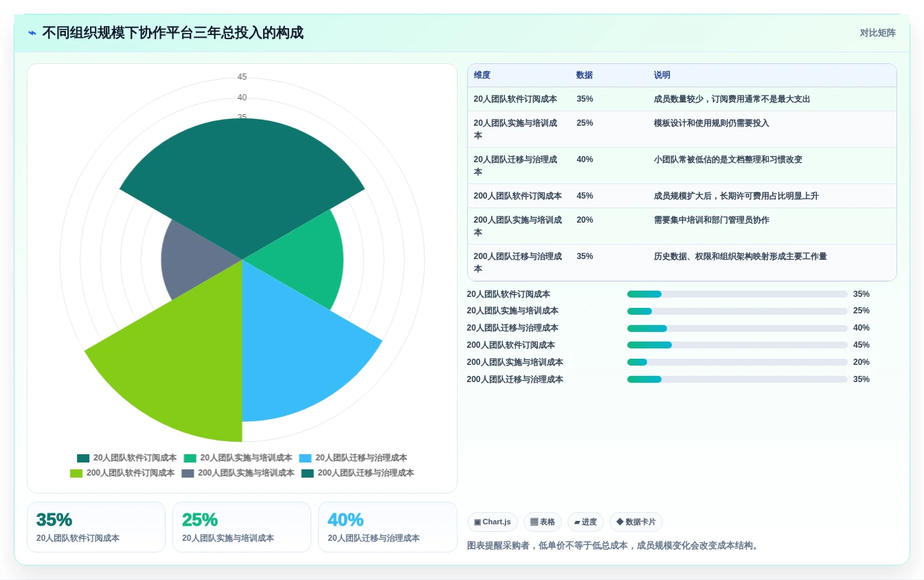Click the 对比矩阵 label in header

[877, 32]
